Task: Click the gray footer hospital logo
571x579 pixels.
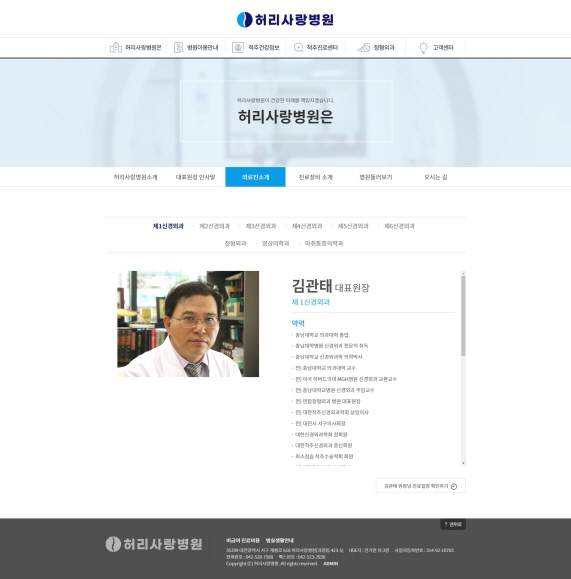Action: (x=154, y=544)
